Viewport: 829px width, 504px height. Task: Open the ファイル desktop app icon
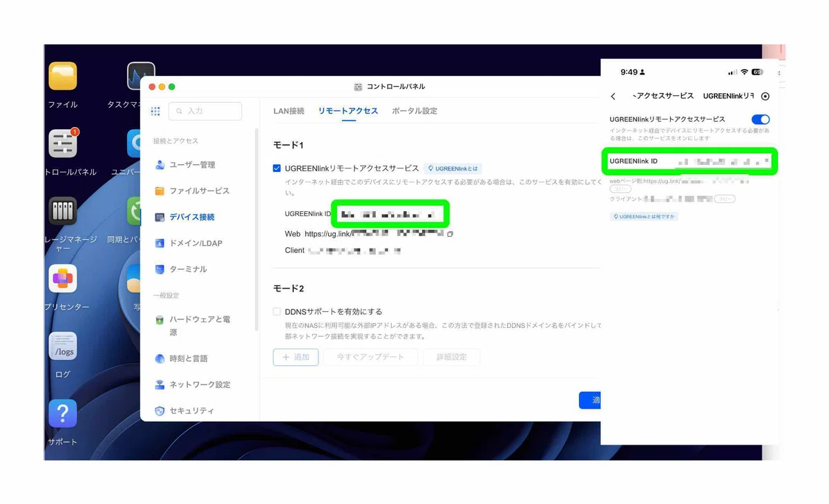pos(63,76)
